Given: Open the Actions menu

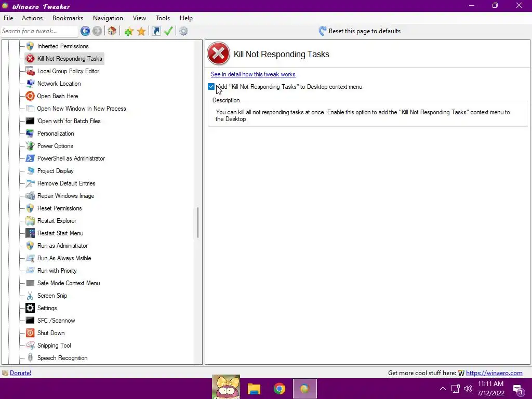Looking at the screenshot, I should (x=32, y=18).
